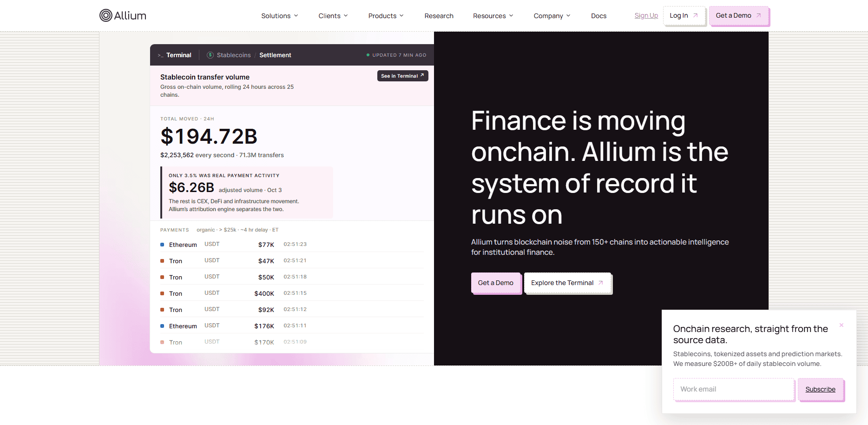The width and height of the screenshot is (868, 425).
Task: Click Explore the Terminal button
Action: click(567, 283)
